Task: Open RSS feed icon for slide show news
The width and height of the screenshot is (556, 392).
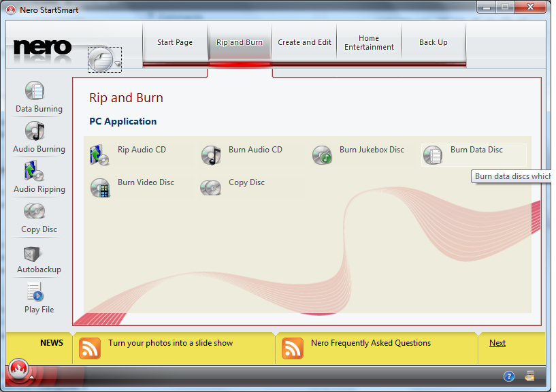Action: coord(90,348)
